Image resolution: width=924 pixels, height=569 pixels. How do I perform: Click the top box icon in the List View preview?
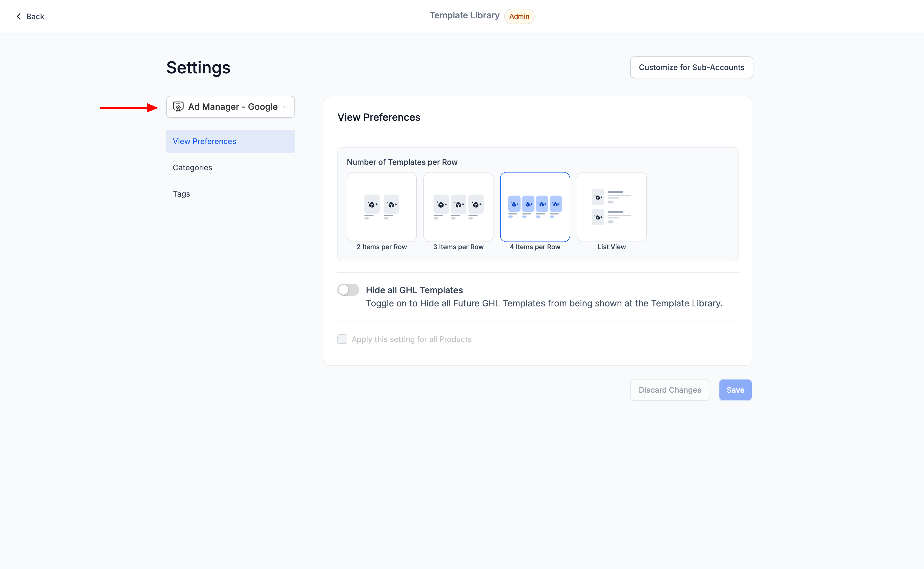click(598, 197)
